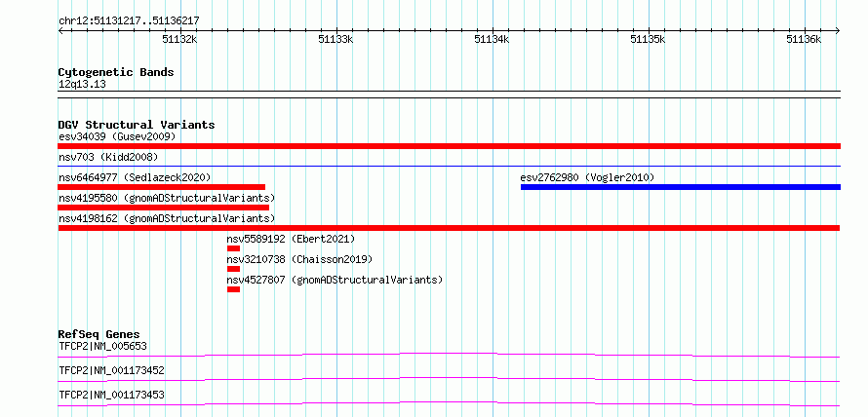Click the 51135k ruler tick label
The image size is (868, 417).
[649, 39]
